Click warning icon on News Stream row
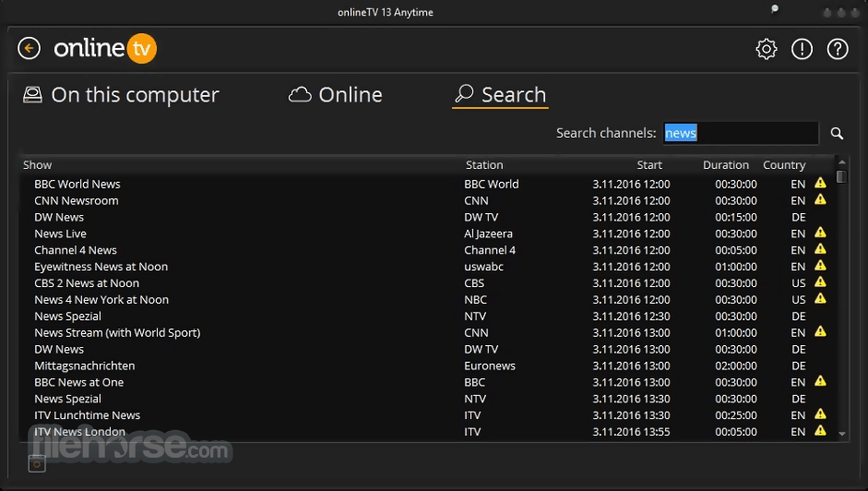The height and width of the screenshot is (491, 868). tap(820, 331)
